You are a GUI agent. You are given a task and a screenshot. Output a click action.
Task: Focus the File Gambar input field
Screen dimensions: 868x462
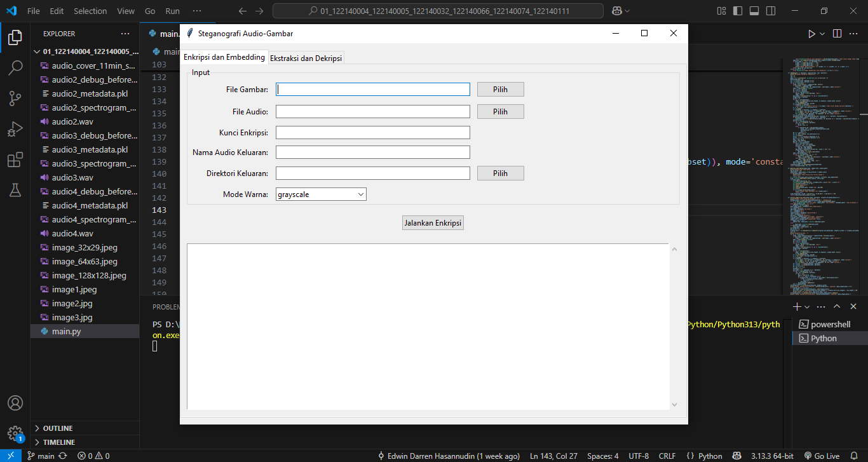[373, 90]
